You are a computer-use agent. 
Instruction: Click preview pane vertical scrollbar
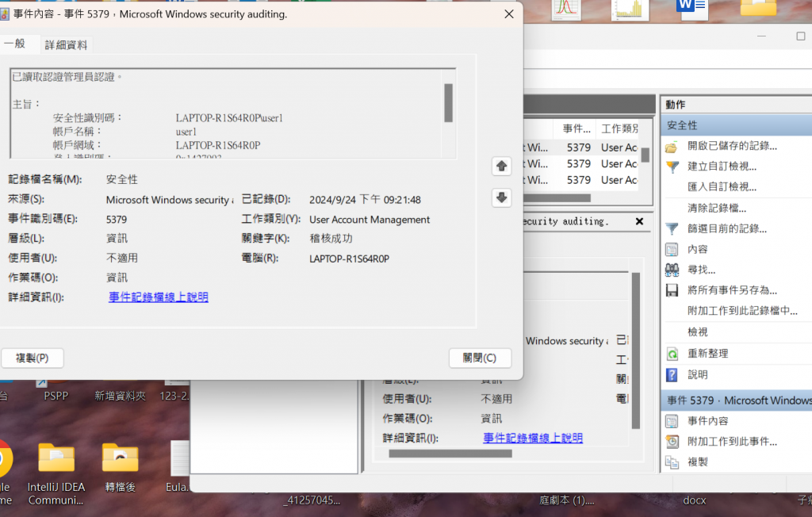point(635,350)
